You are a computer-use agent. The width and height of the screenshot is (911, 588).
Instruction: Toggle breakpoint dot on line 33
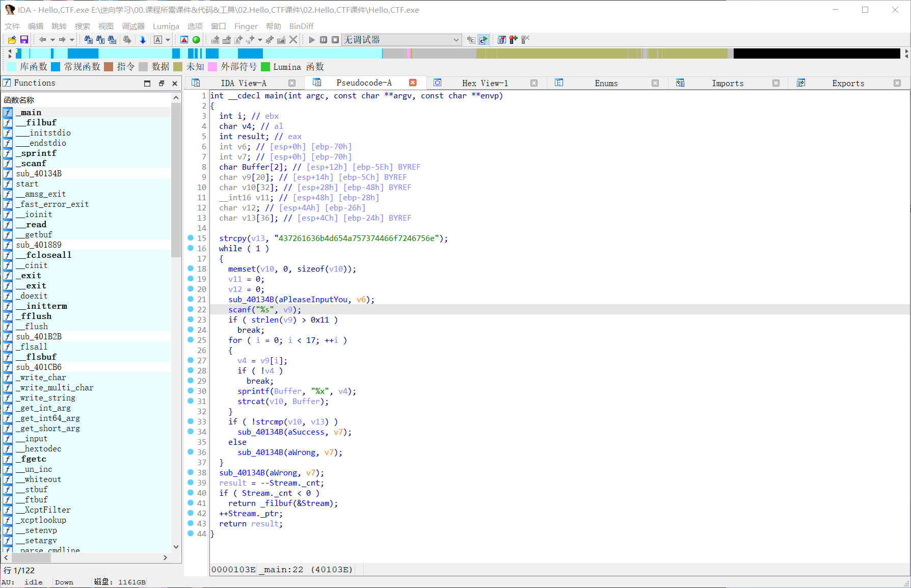click(191, 421)
